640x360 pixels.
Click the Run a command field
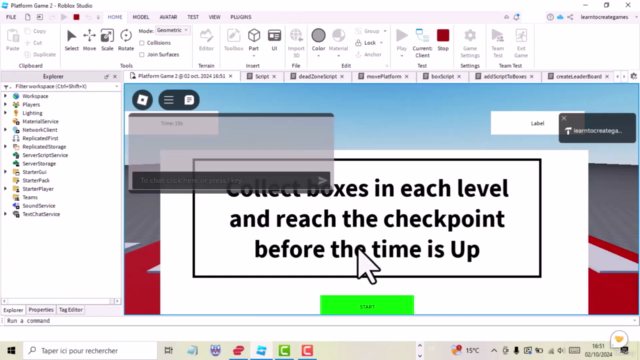click(318, 321)
